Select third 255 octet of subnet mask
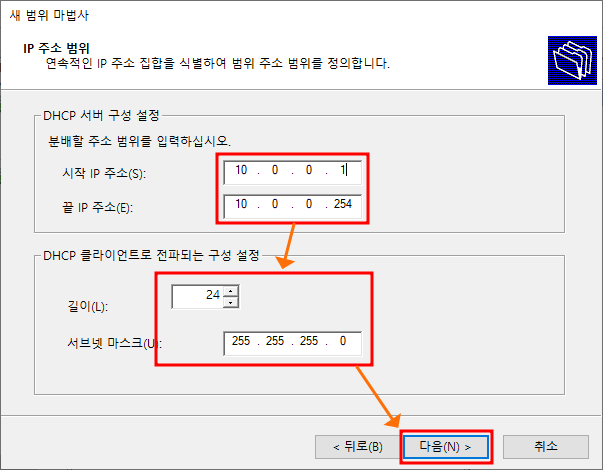The width and height of the screenshot is (603, 470). point(309,341)
